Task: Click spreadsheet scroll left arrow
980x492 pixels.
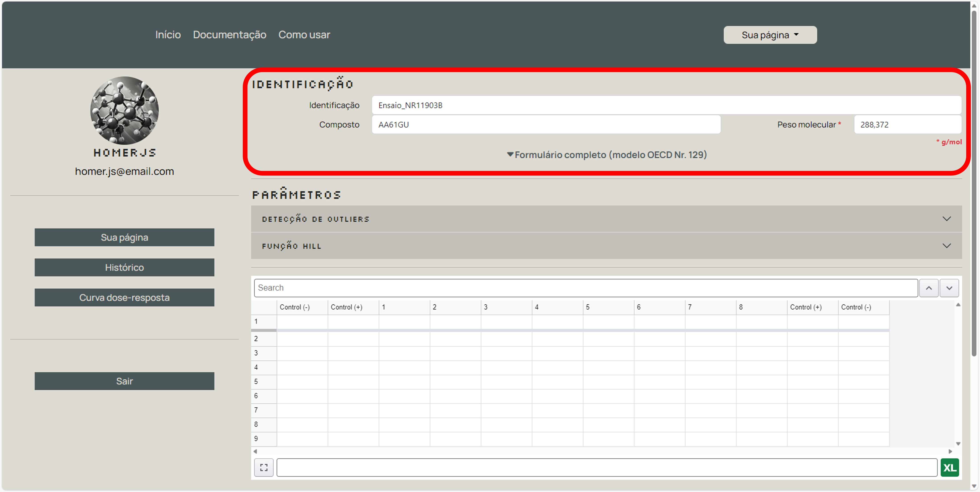Action: (x=255, y=451)
